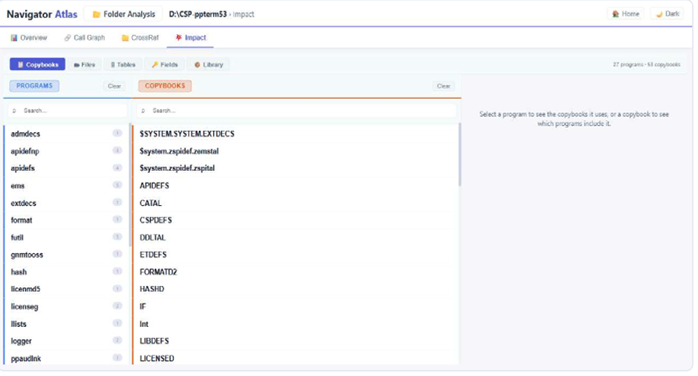The width and height of the screenshot is (698, 376).
Task: Click the D:\CSP ppterm53 path breadcrumb
Action: tap(198, 14)
